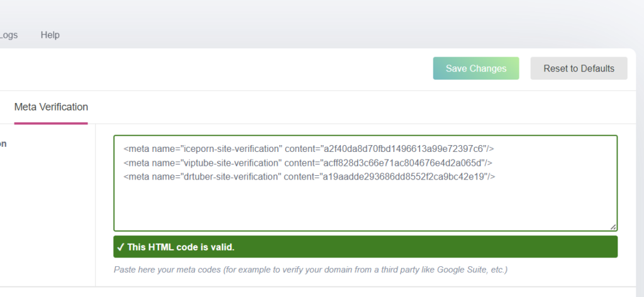Open the partially visible Logs menu item
The height and width of the screenshot is (297, 644).
click(9, 35)
